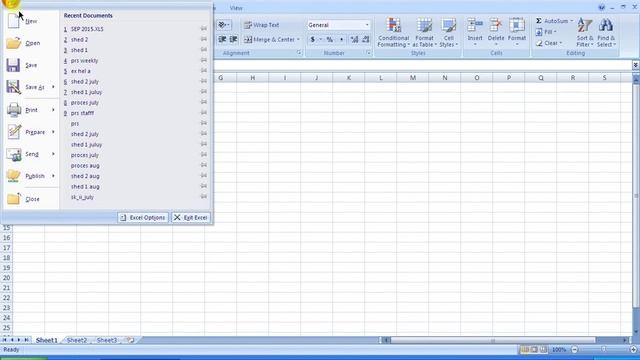This screenshot has height=360, width=640.
Task: Click the Cell Styles icon
Action: 449,25
